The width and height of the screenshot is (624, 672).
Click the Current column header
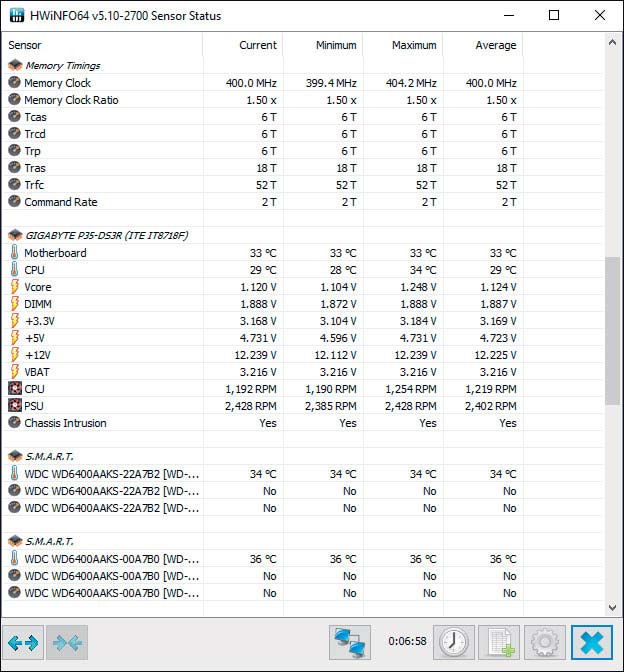tap(243, 45)
